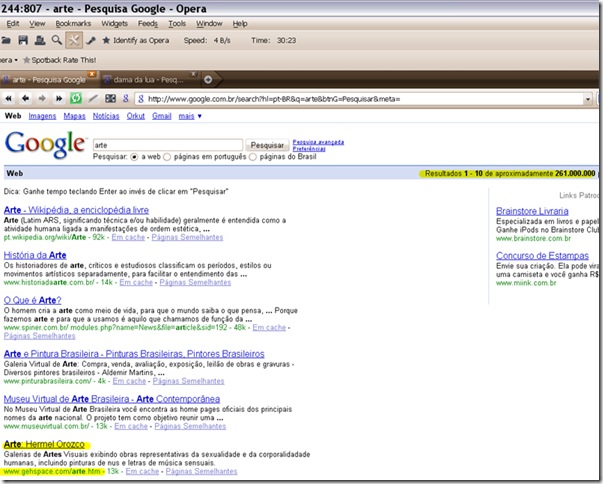Open the Edit menu

coord(13,23)
